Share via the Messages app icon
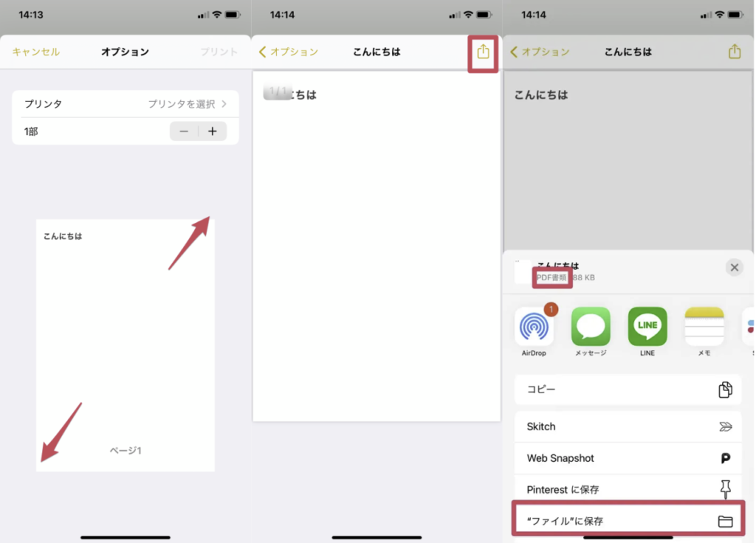 [591, 327]
